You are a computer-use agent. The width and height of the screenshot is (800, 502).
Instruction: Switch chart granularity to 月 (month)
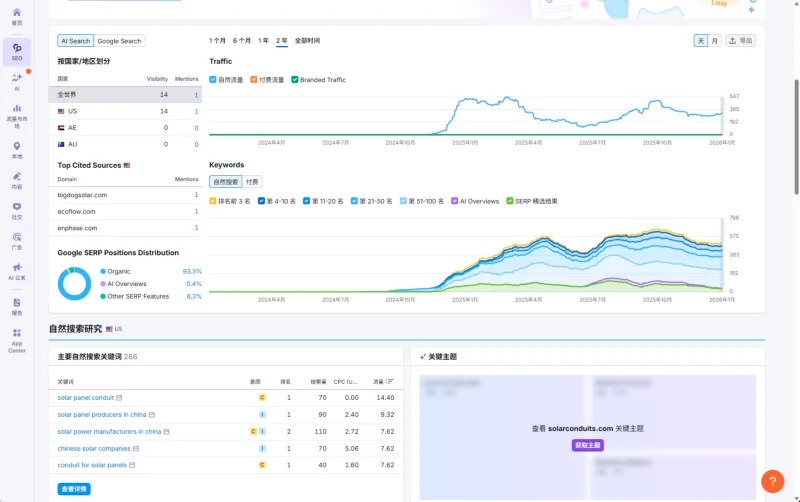pos(715,41)
